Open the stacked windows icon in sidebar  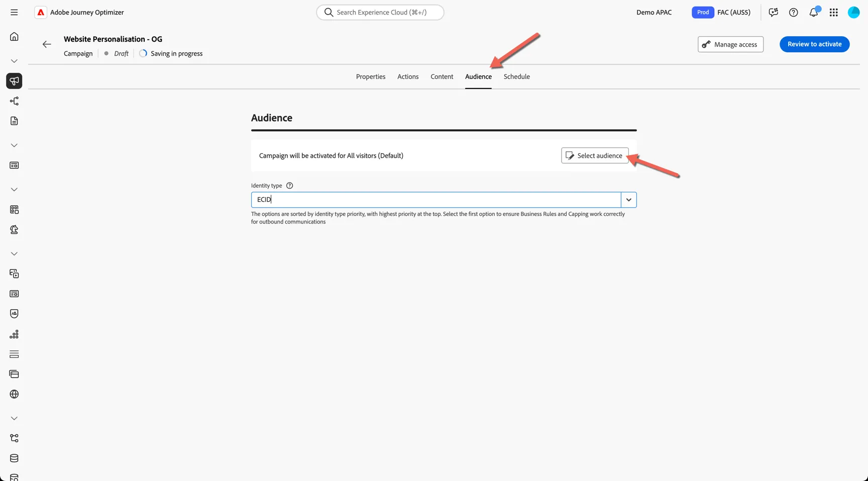[x=14, y=374]
